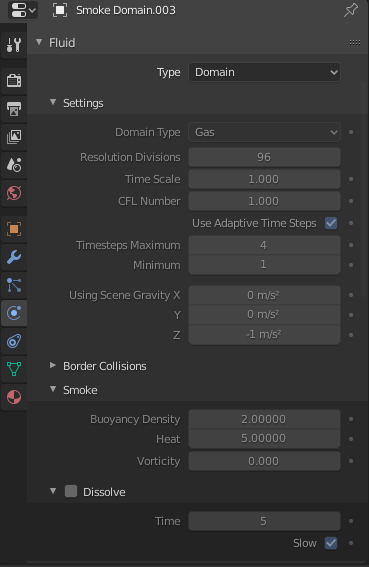Enable the Dissolve checkbox
This screenshot has width=369, height=567.
pyautogui.click(x=71, y=491)
